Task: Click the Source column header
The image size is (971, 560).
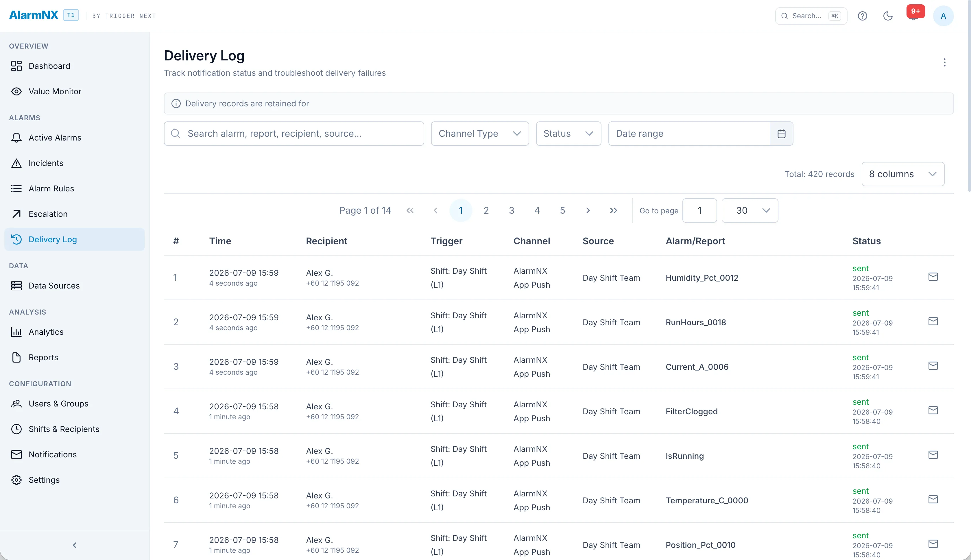Action: point(598,241)
